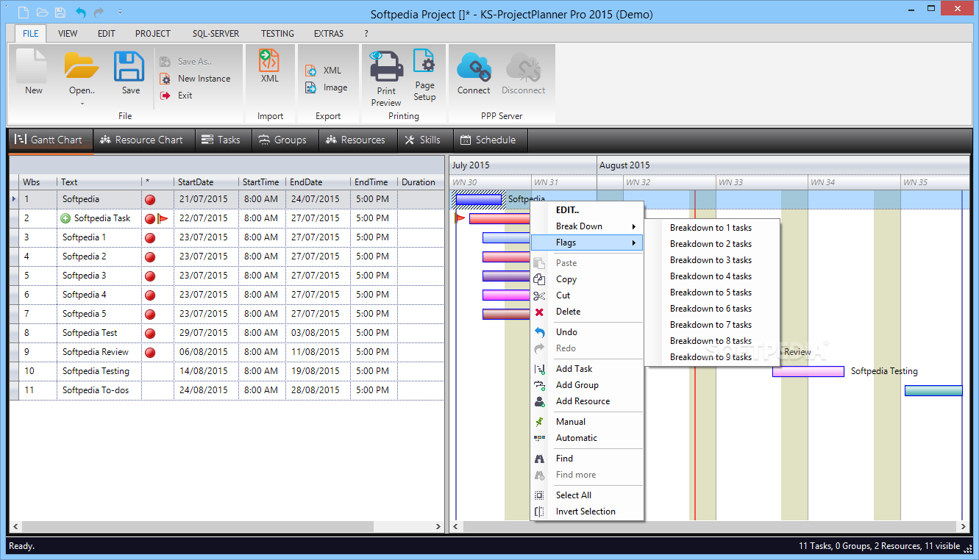Expand the Break Down submenu
The height and width of the screenshot is (560, 979).
tap(587, 226)
